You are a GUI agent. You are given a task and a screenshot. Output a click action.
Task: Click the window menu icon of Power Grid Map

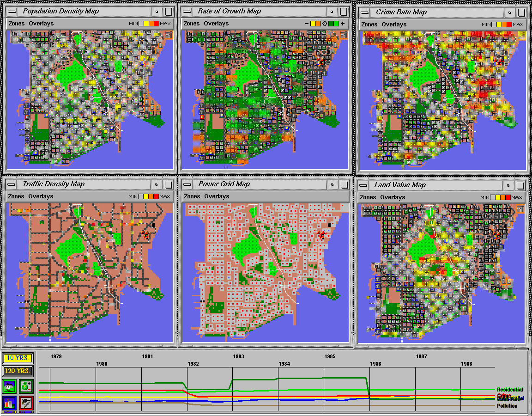[188, 184]
